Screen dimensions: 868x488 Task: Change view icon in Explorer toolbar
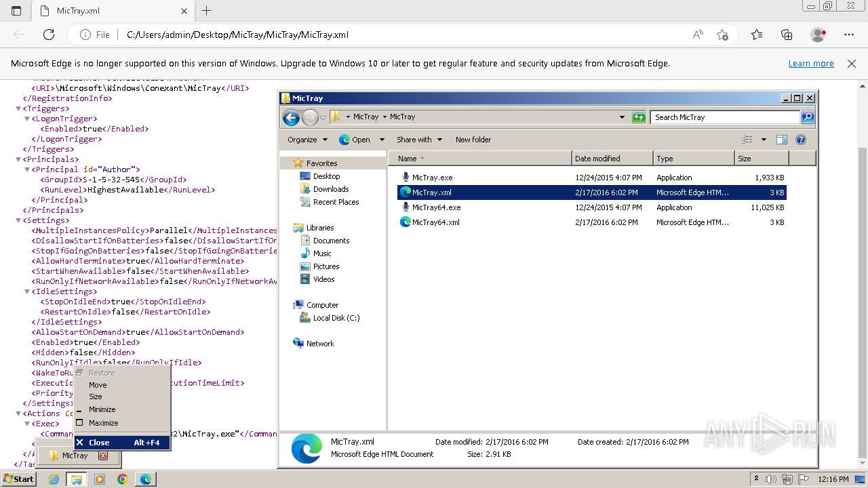point(747,140)
